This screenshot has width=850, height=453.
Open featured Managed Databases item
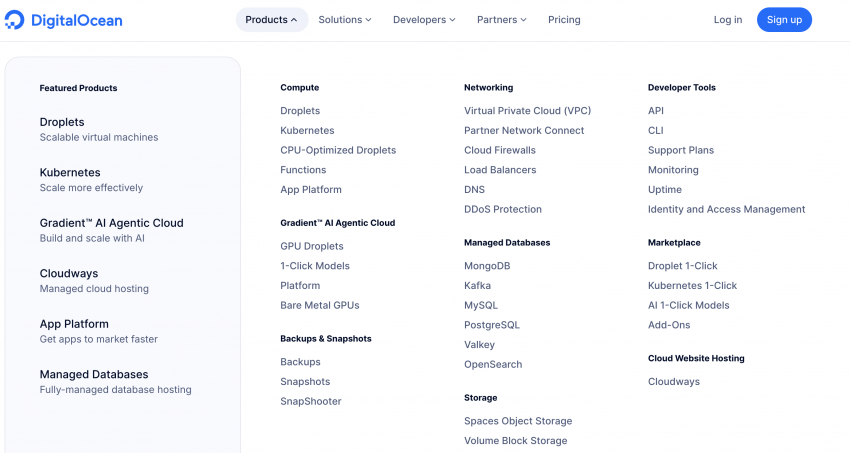94,374
